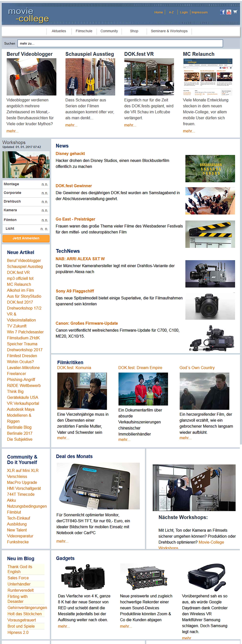This screenshot has height=644, width=242.
Task: Open God's Own Country film review
Action: (197, 368)
